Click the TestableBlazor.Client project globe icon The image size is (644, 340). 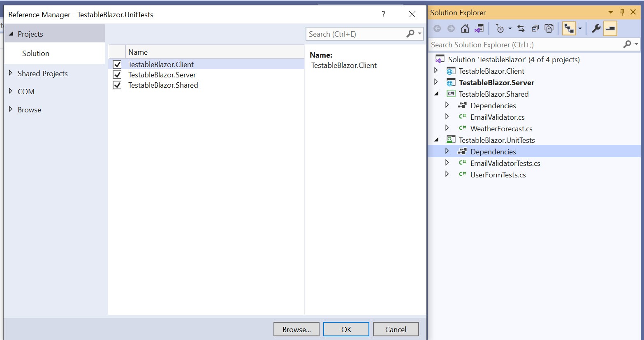(451, 71)
